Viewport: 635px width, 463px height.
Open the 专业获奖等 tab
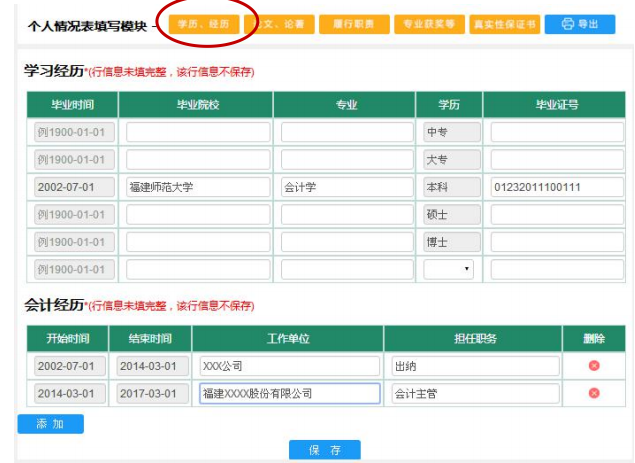click(x=429, y=24)
